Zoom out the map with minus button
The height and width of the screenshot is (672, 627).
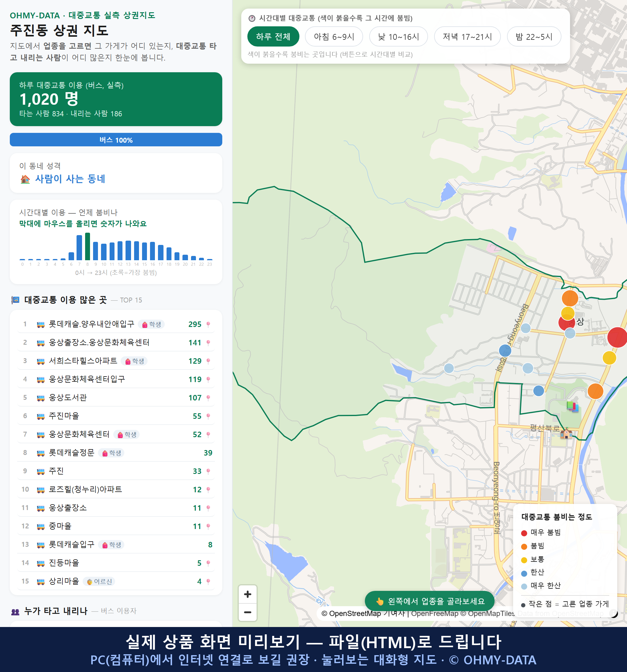(247, 612)
